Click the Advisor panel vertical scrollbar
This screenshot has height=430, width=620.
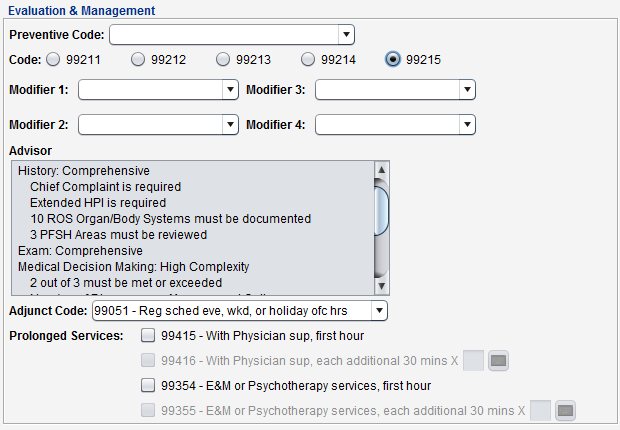[381, 210]
